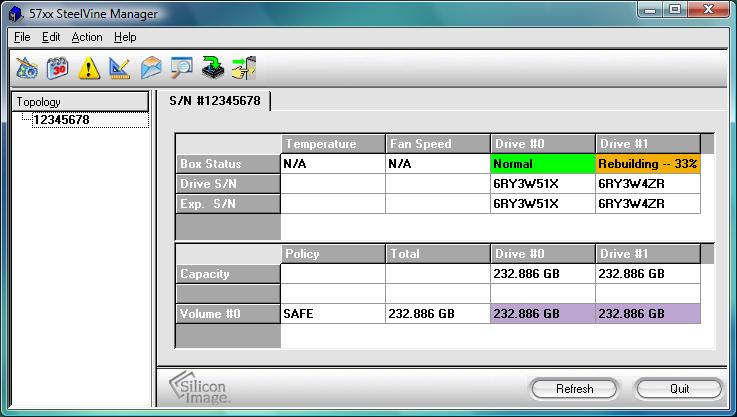Image resolution: width=737 pixels, height=417 pixels.
Task: Click Volume #0 Total 232.886 GB cell
Action: point(438,314)
